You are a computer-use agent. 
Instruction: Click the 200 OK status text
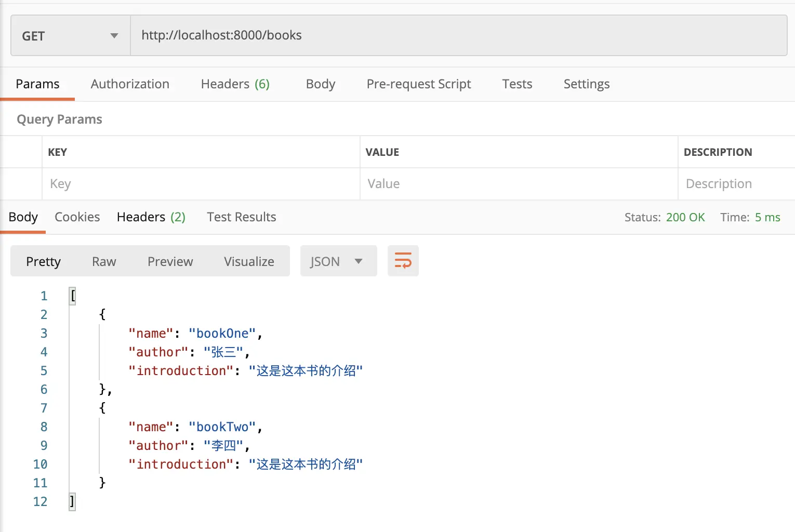coord(685,218)
